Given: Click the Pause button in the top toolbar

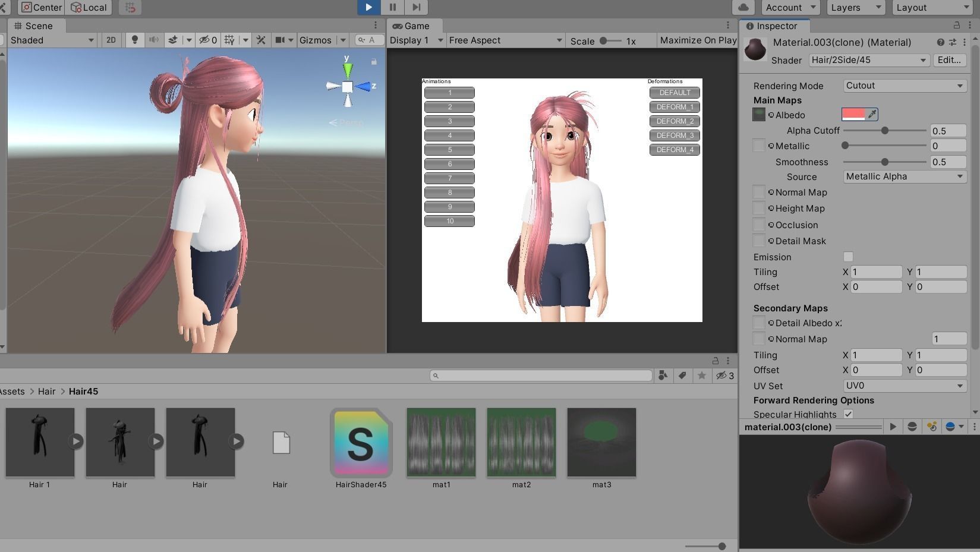Looking at the screenshot, I should (392, 7).
